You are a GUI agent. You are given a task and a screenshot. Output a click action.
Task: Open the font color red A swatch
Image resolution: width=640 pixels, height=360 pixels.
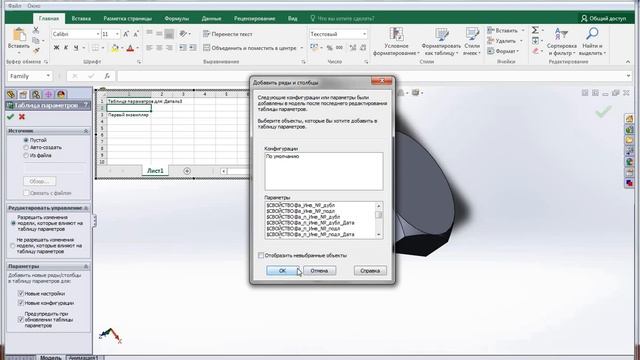(130, 48)
